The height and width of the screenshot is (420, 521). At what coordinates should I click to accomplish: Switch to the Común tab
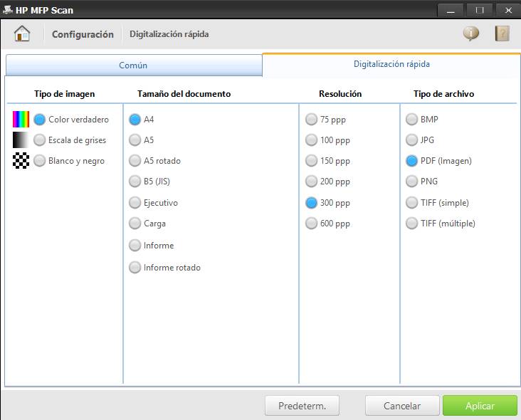(x=134, y=65)
